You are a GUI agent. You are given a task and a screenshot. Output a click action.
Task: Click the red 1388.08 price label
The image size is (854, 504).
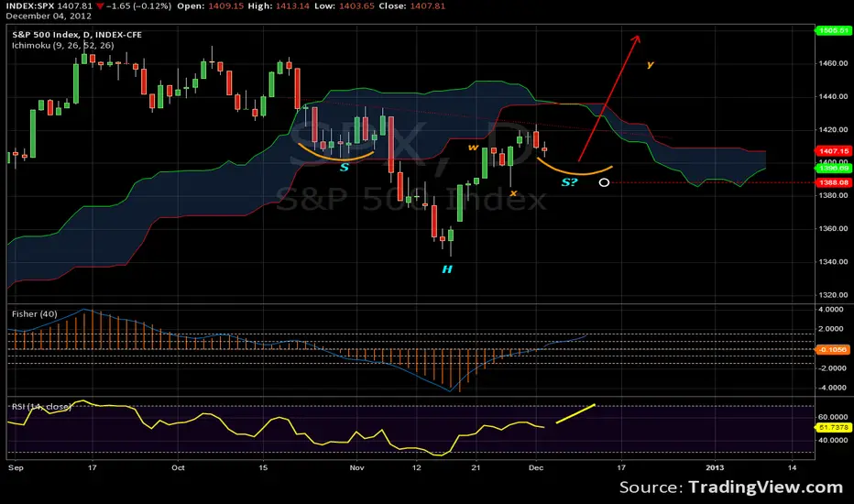pos(833,182)
